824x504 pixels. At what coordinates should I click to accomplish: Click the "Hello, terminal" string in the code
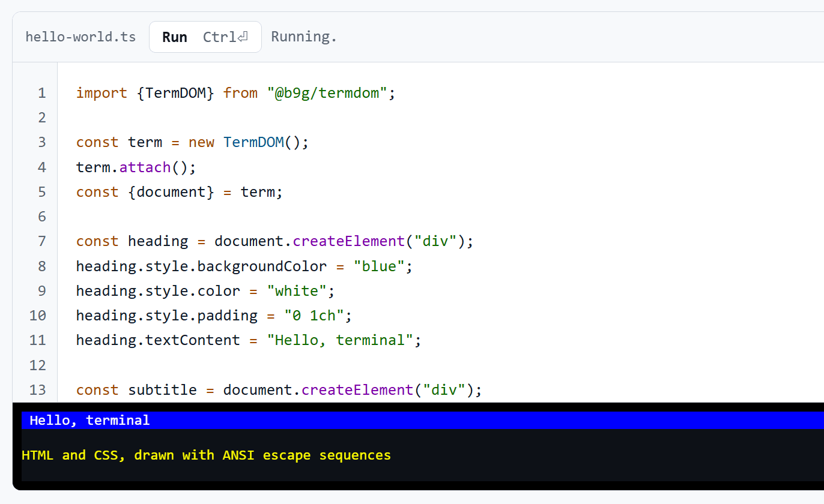(x=340, y=340)
